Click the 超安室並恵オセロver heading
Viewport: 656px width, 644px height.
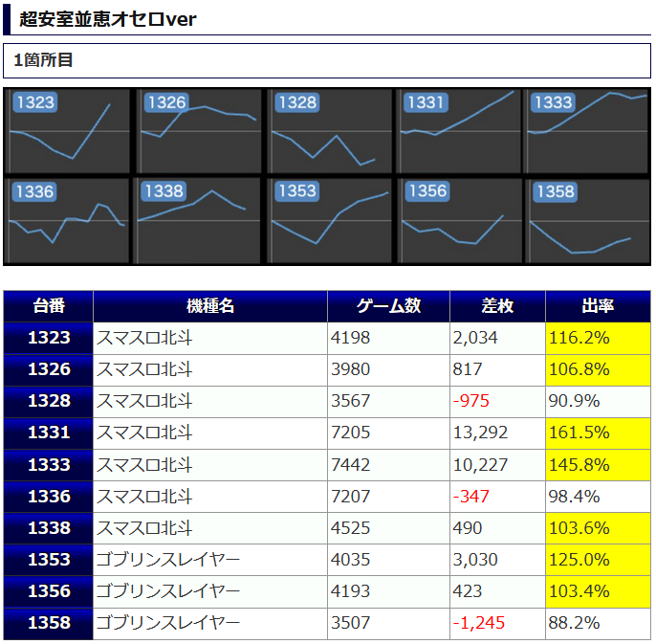click(108, 19)
